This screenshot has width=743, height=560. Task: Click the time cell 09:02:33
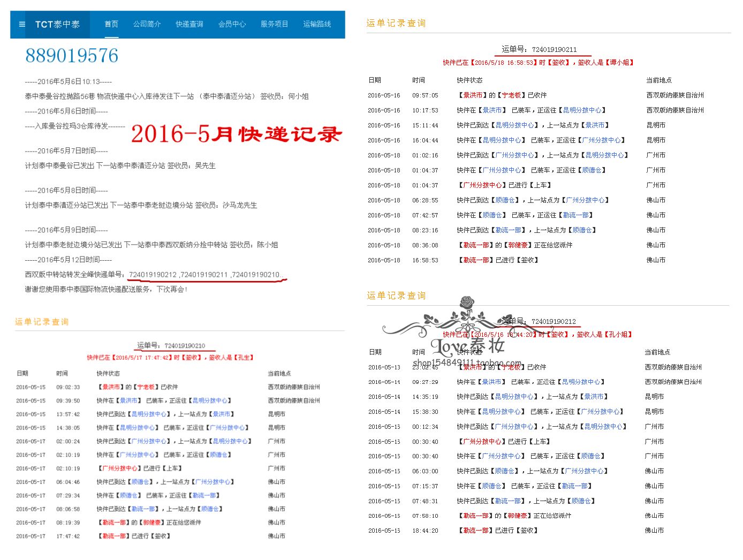click(68, 387)
